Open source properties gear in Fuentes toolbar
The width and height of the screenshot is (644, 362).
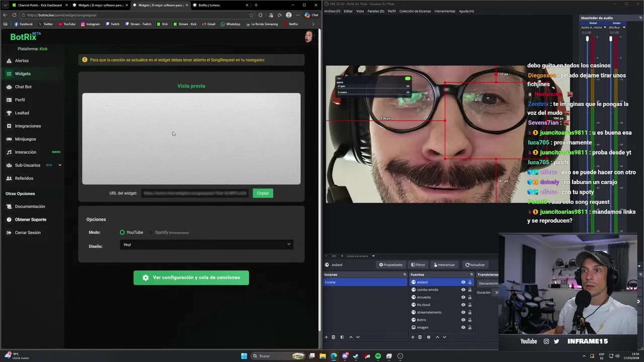429,337
